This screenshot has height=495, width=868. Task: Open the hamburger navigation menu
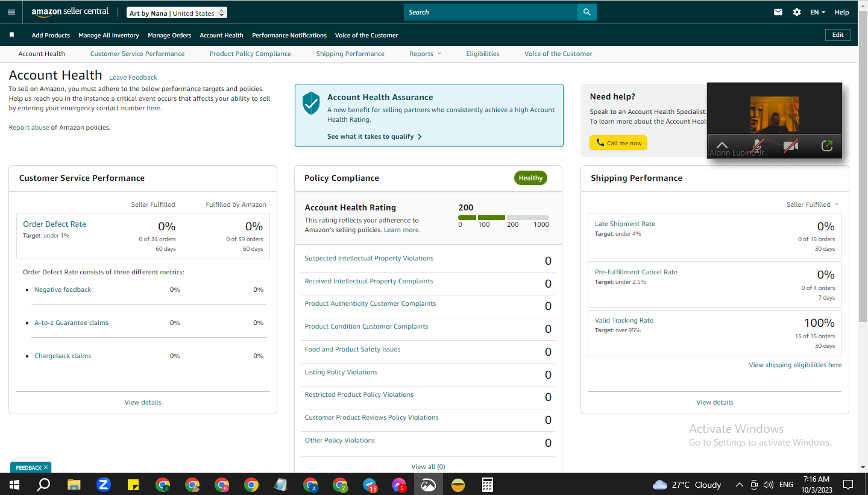coord(11,12)
